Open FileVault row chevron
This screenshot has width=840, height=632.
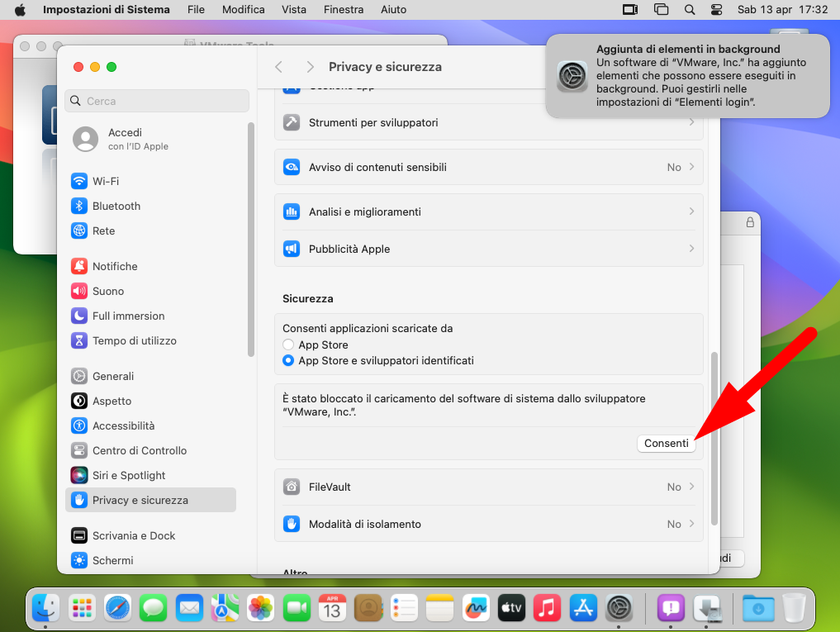click(x=691, y=487)
